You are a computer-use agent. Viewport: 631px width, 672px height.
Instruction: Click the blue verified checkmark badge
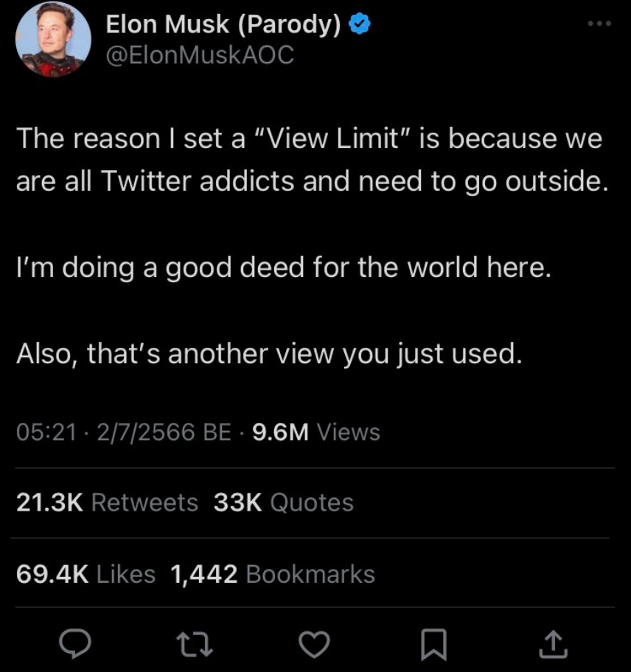click(x=359, y=25)
